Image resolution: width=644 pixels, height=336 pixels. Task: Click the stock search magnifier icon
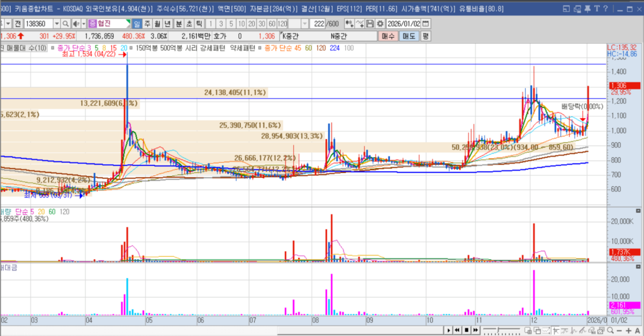tap(65, 23)
